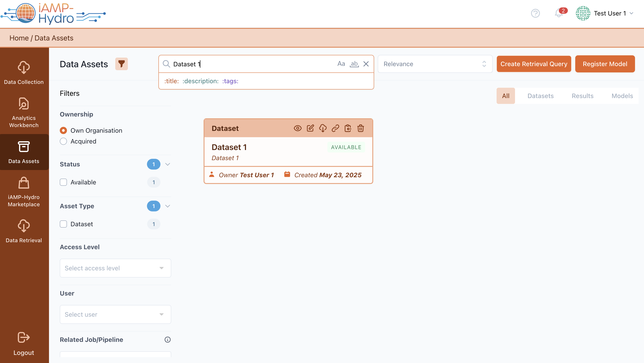Image resolution: width=644 pixels, height=363 pixels.
Task: Switch to the Datasets tab
Action: tap(540, 96)
